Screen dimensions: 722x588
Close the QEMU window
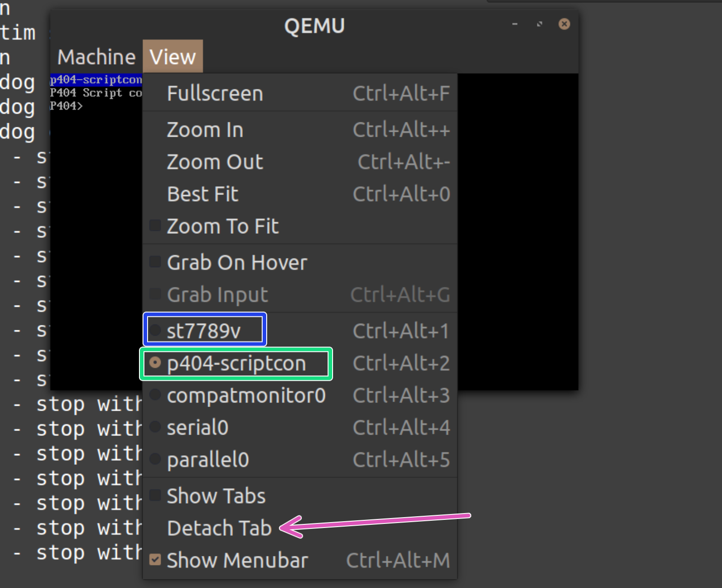click(564, 24)
